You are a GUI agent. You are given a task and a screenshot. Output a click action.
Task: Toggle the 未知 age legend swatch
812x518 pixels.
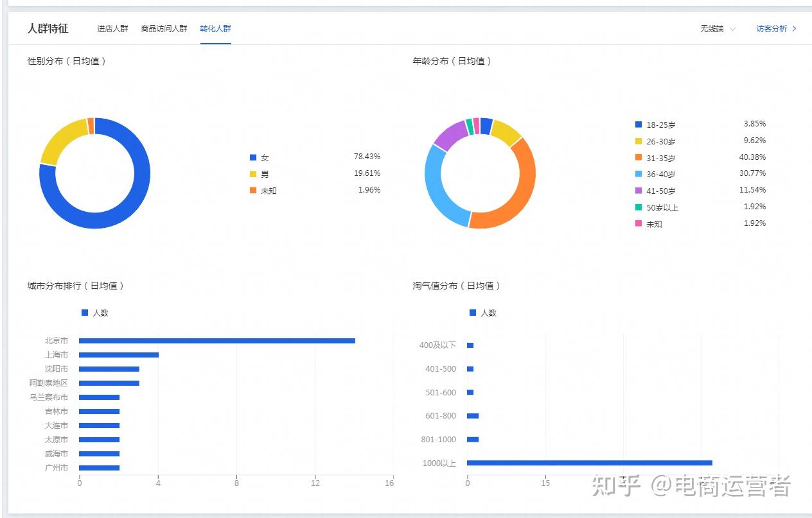tap(638, 223)
